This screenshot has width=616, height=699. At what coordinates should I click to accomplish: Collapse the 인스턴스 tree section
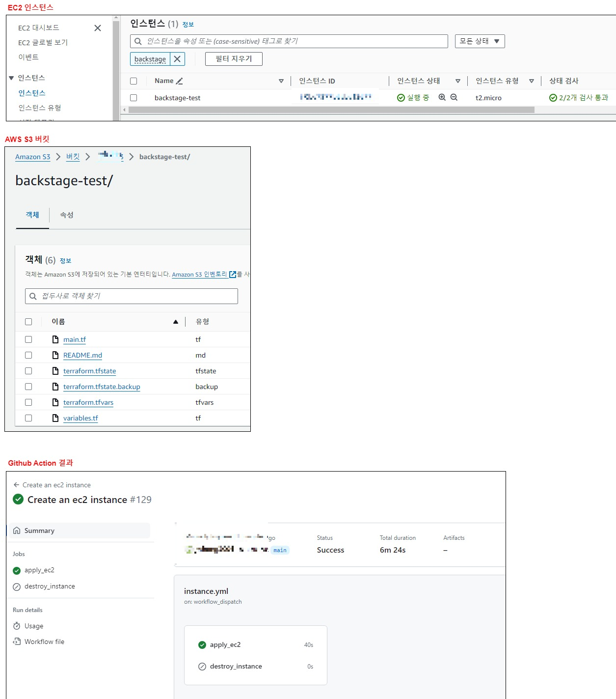coord(11,78)
